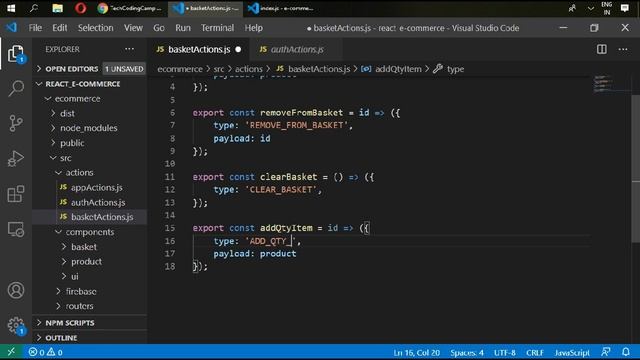Change line ending via CRLF status item

pos(535,352)
